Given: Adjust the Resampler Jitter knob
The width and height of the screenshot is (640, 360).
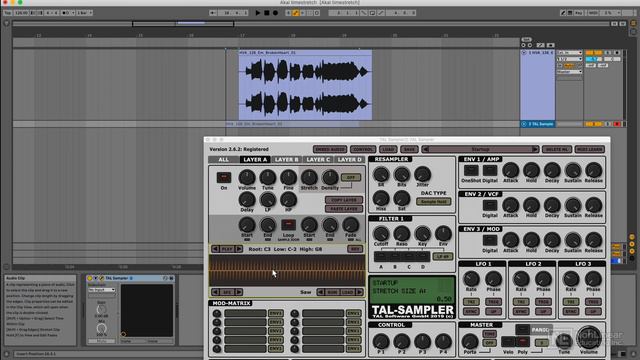Looking at the screenshot, I should (422, 175).
